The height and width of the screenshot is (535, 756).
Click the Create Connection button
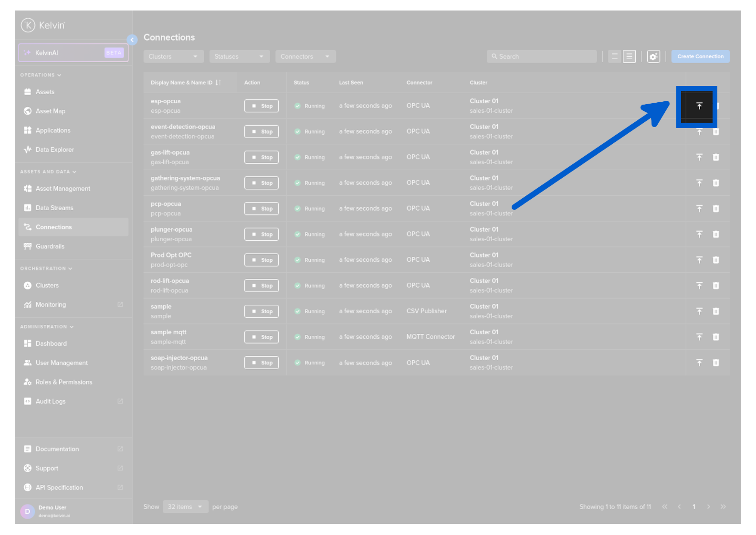[x=700, y=56]
